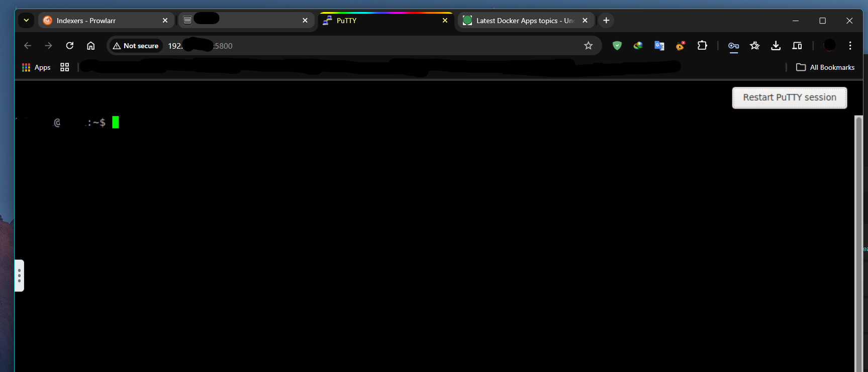Go to the browser home page
The image size is (868, 372).
[91, 46]
